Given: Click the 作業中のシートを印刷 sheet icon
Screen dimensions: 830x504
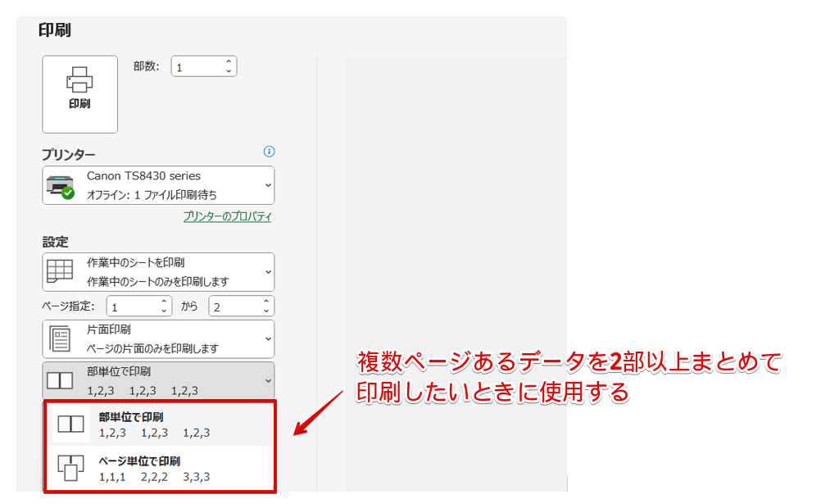Looking at the screenshot, I should (x=58, y=271).
